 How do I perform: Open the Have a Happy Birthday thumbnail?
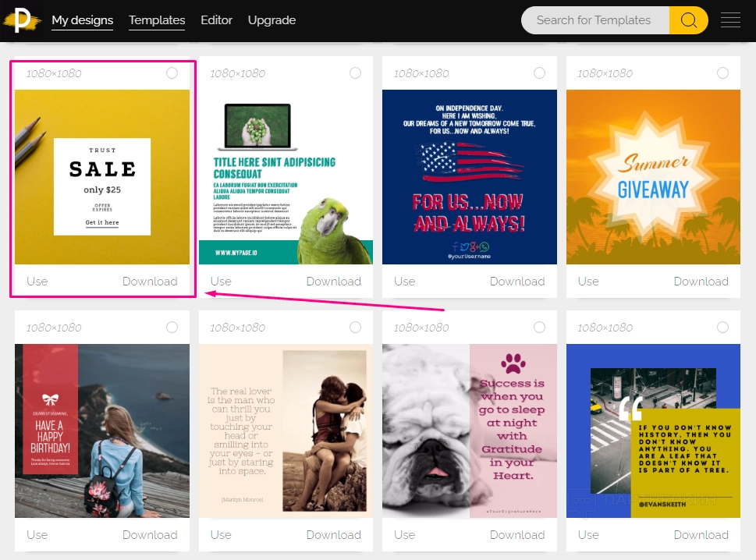pyautogui.click(x=102, y=431)
